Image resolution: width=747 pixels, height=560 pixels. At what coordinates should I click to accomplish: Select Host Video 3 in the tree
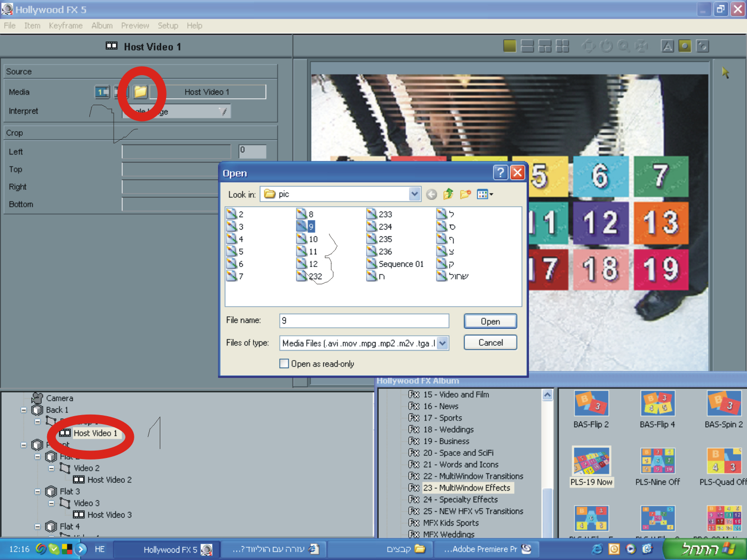tap(110, 515)
